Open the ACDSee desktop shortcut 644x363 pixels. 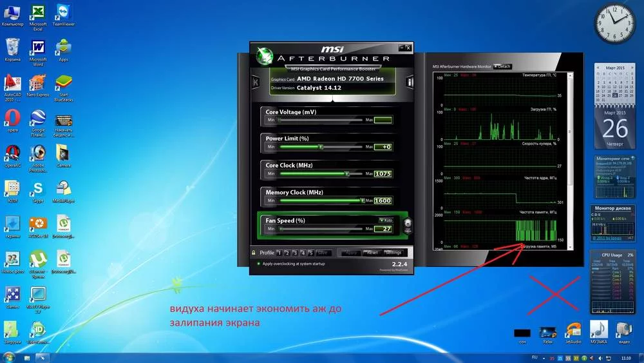click(38, 228)
